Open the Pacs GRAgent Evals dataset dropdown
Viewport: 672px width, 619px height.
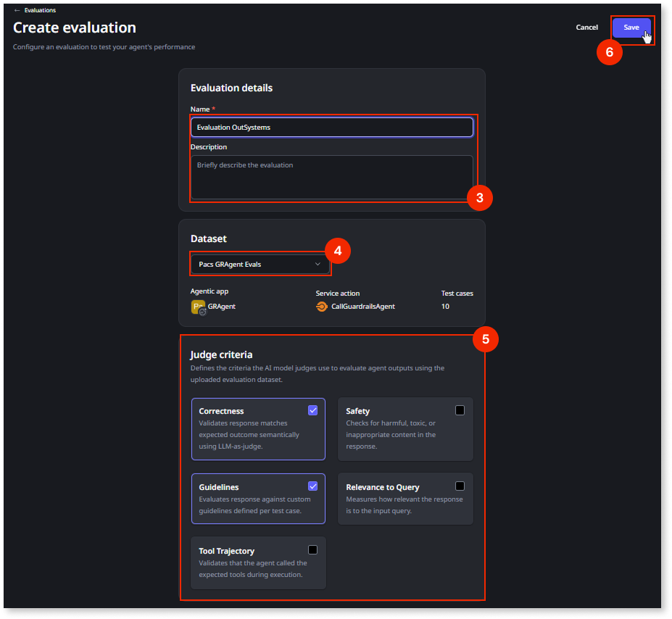260,265
